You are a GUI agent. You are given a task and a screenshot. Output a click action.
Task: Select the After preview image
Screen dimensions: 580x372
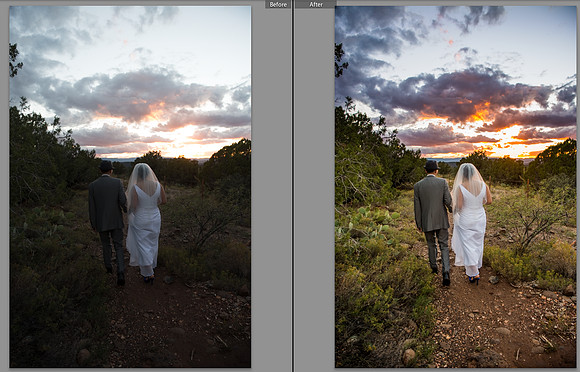click(455, 186)
